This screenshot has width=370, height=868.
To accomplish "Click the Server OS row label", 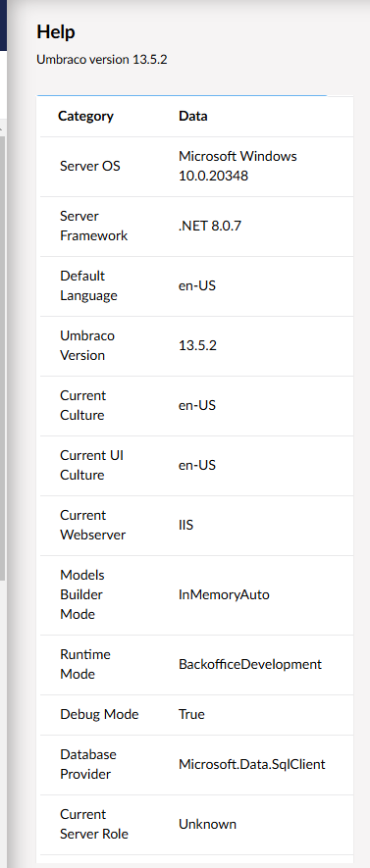I will 89,166.
